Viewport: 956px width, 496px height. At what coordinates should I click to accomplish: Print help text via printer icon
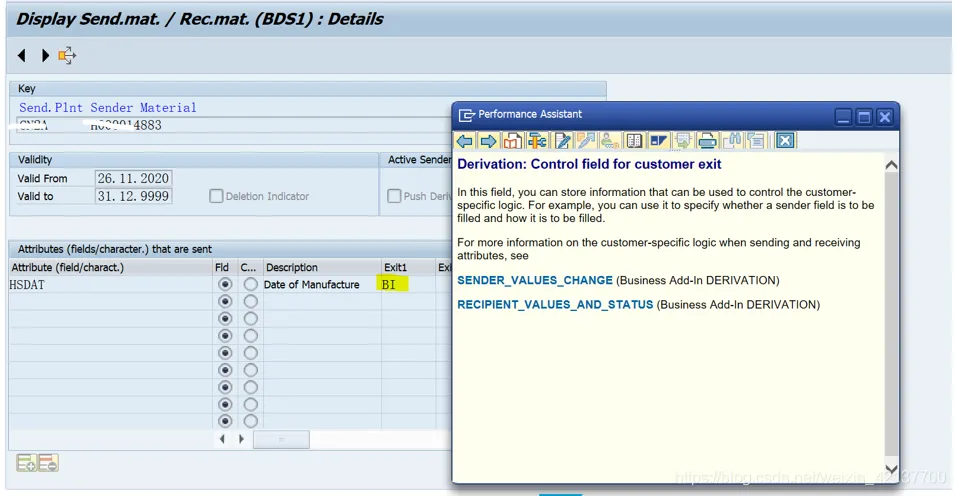[707, 141]
